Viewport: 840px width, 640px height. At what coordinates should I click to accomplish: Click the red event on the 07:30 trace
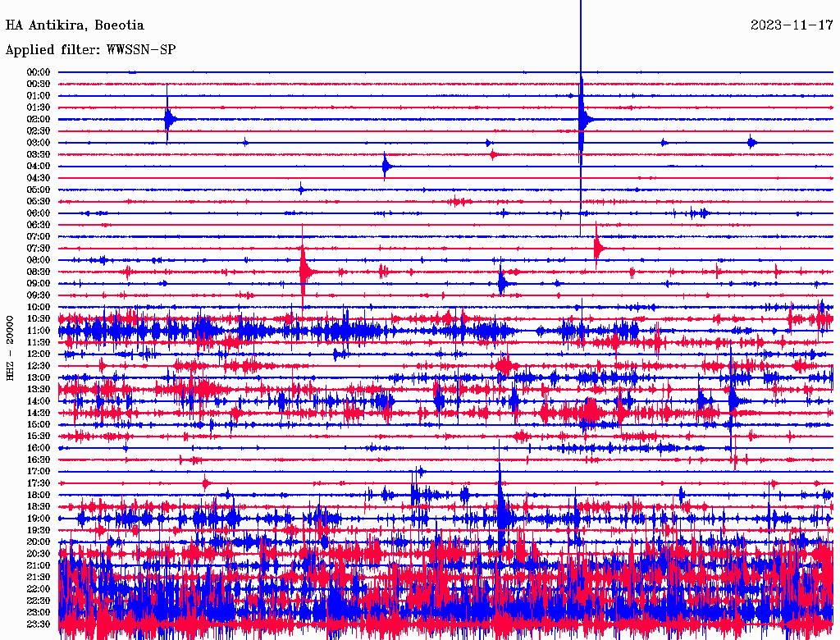[598, 248]
